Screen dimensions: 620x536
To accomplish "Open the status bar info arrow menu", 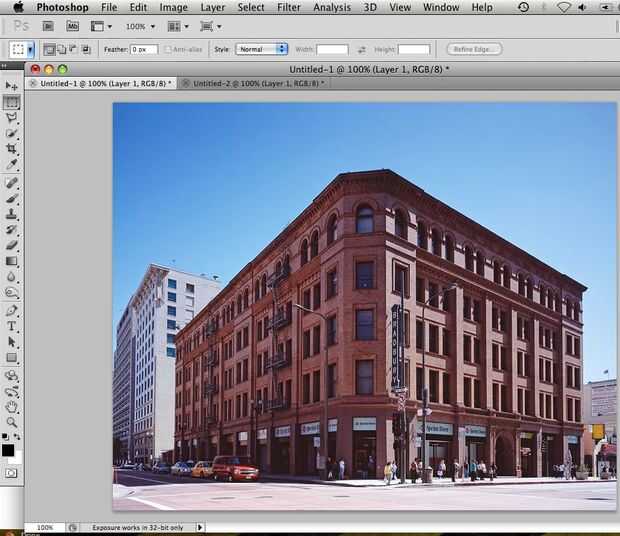I will pyautogui.click(x=200, y=527).
